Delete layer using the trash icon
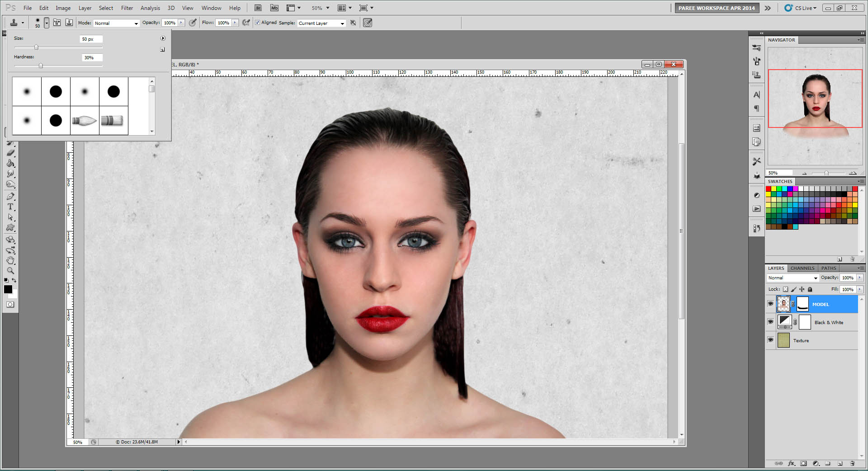 852,463
